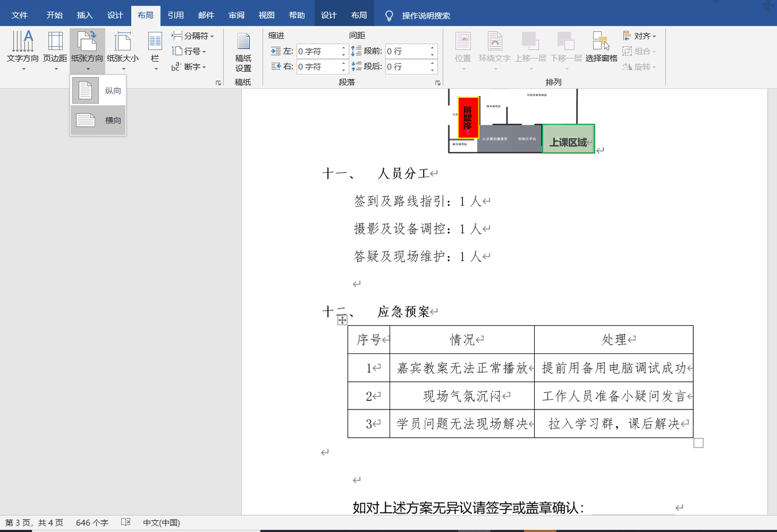
Task: Increase the left indent value
Action: (x=344, y=48)
